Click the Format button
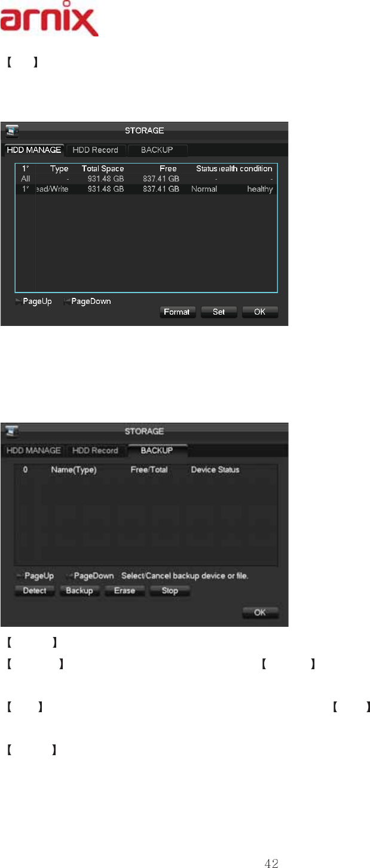This screenshot has width=370, height=868. click(178, 312)
